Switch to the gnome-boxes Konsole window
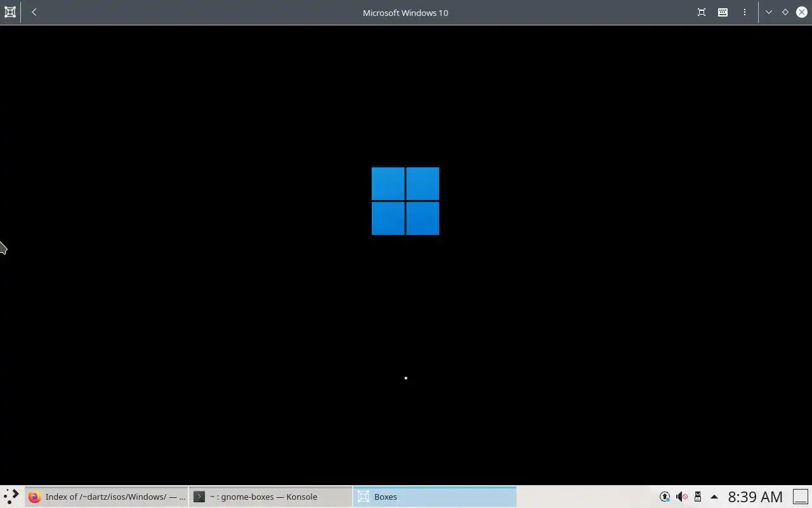The width and height of the screenshot is (812, 508). click(x=271, y=497)
